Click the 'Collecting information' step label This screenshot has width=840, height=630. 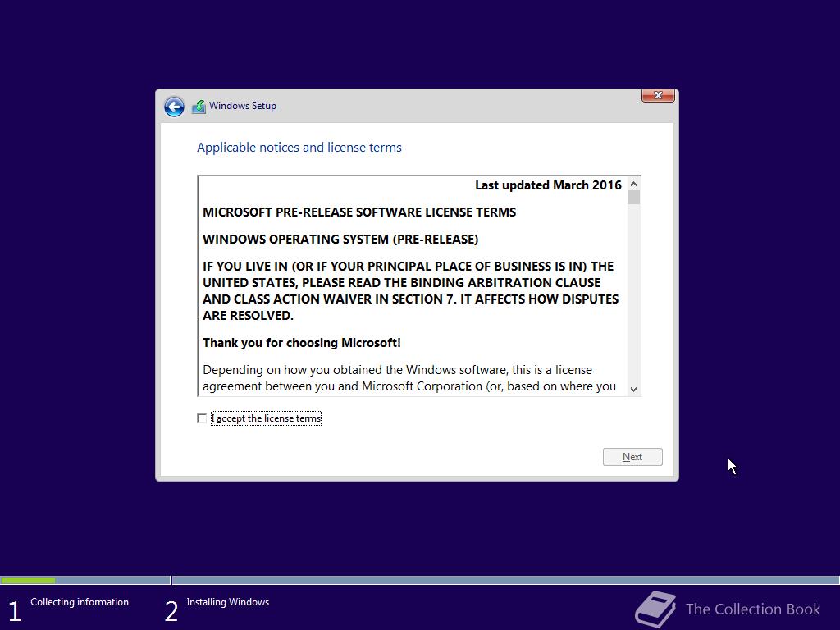[x=80, y=602]
